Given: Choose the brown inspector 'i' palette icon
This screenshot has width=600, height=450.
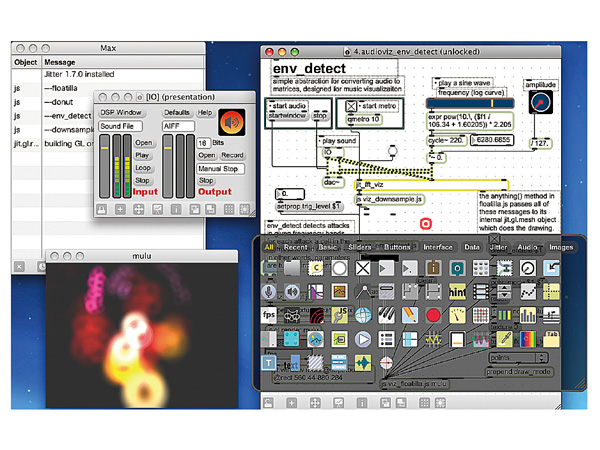Looking at the screenshot, I should click(x=433, y=268).
